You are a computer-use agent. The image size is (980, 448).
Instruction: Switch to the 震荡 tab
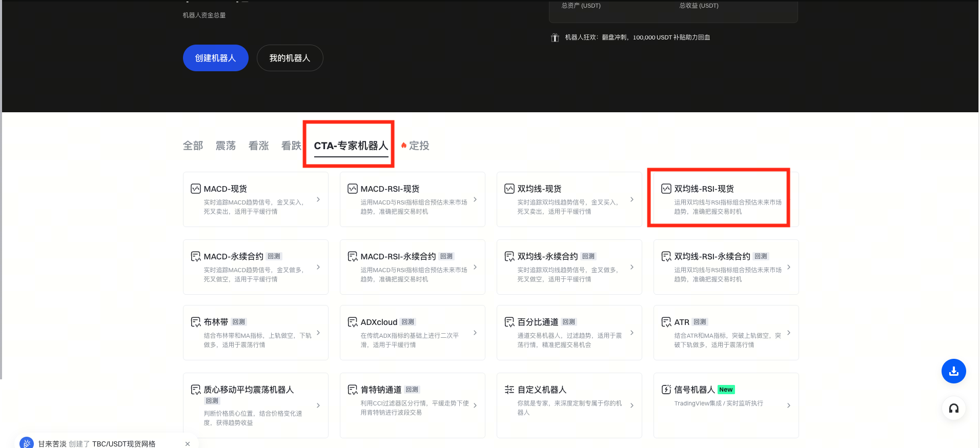(226, 146)
